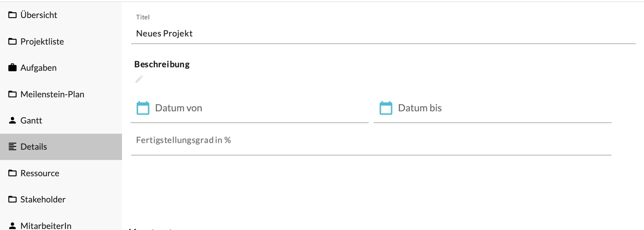
Task: Open the Datum von calendar picker
Action: click(x=143, y=108)
